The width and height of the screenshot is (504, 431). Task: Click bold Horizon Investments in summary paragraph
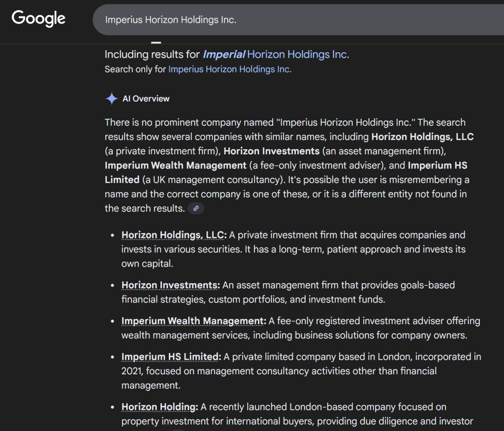tap(272, 151)
